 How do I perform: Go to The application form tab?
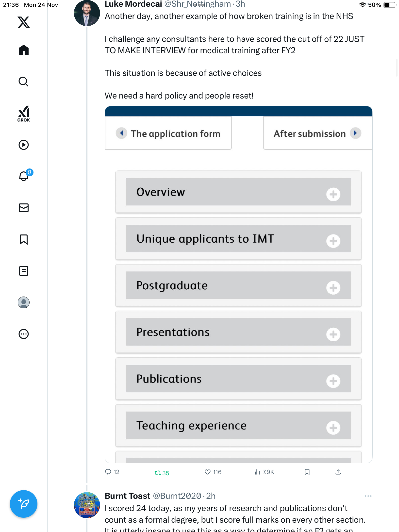tap(168, 133)
